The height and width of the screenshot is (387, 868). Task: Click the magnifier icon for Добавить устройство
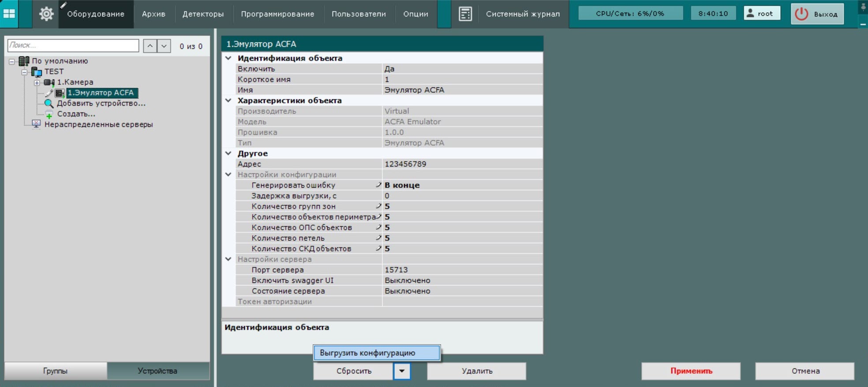coord(49,104)
